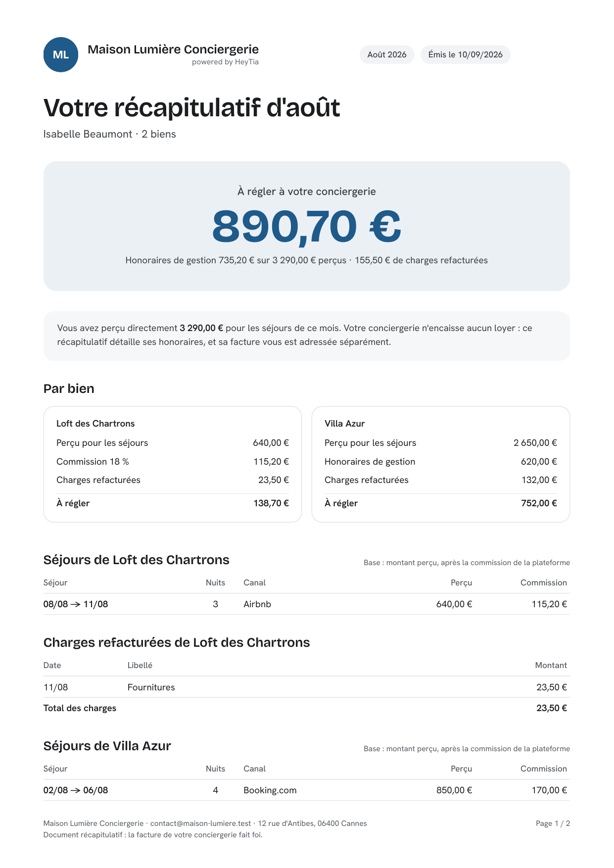Click the 'powered by HeyTia' text
Viewport: 614px width, 868px height.
point(225,62)
